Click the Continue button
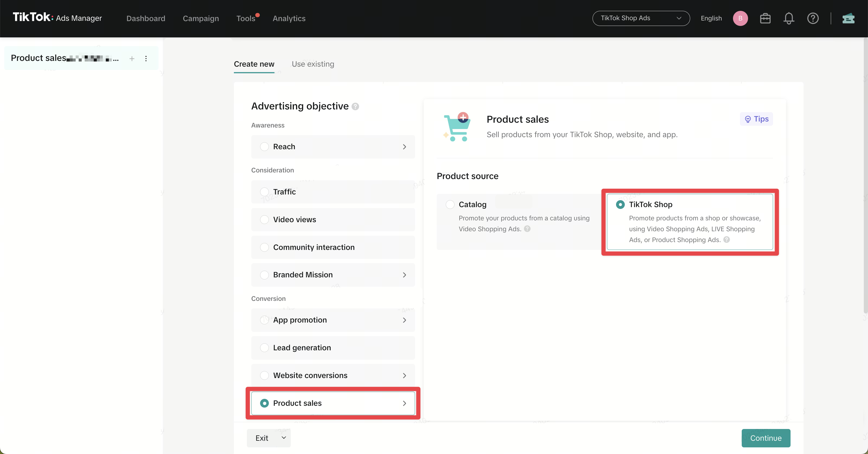The height and width of the screenshot is (454, 868). [766, 438]
